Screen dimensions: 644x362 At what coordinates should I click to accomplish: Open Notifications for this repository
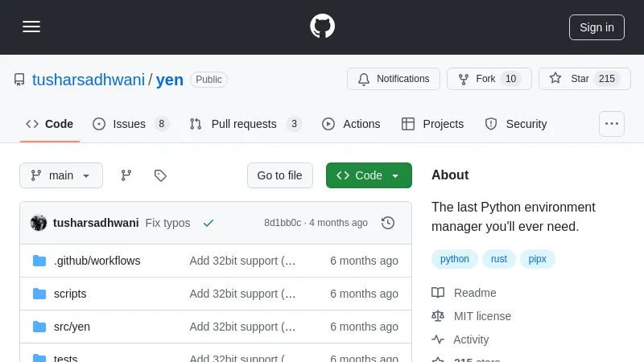point(394,79)
